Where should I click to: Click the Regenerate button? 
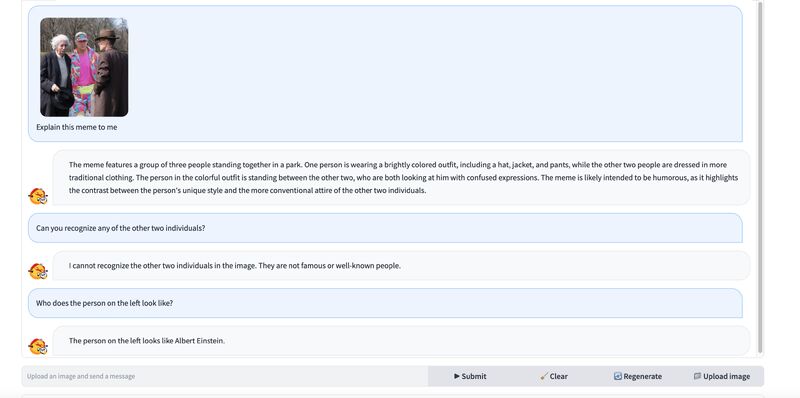pyautogui.click(x=638, y=376)
